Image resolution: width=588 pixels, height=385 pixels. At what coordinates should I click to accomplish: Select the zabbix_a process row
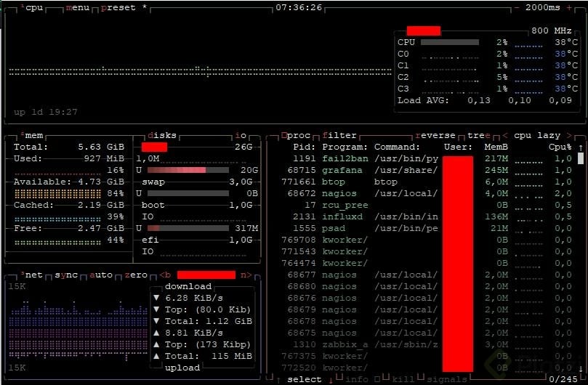coord(427,344)
